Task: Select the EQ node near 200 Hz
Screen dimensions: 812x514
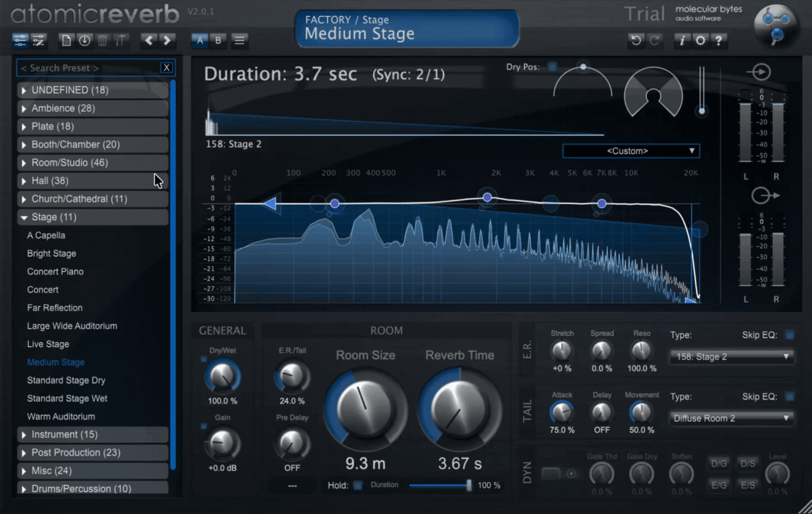Action: tap(334, 204)
